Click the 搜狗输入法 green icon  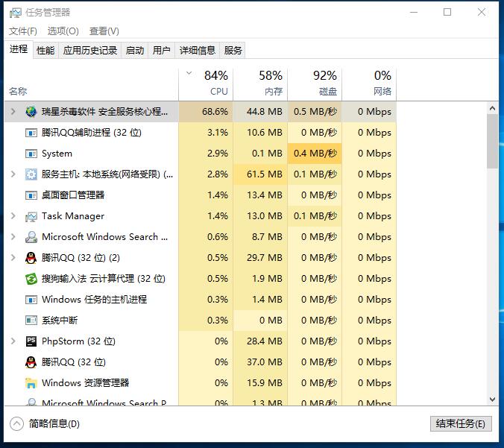(x=31, y=279)
